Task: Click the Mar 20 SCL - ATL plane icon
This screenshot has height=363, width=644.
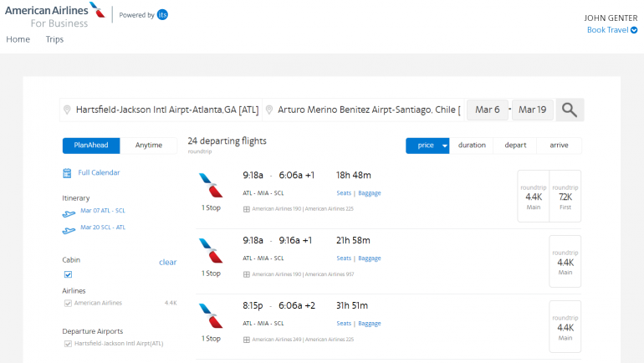Action: [69, 228]
